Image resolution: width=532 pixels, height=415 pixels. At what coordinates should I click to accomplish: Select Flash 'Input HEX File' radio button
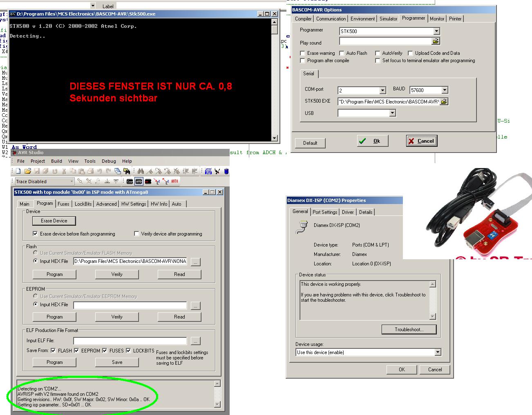coord(36,261)
